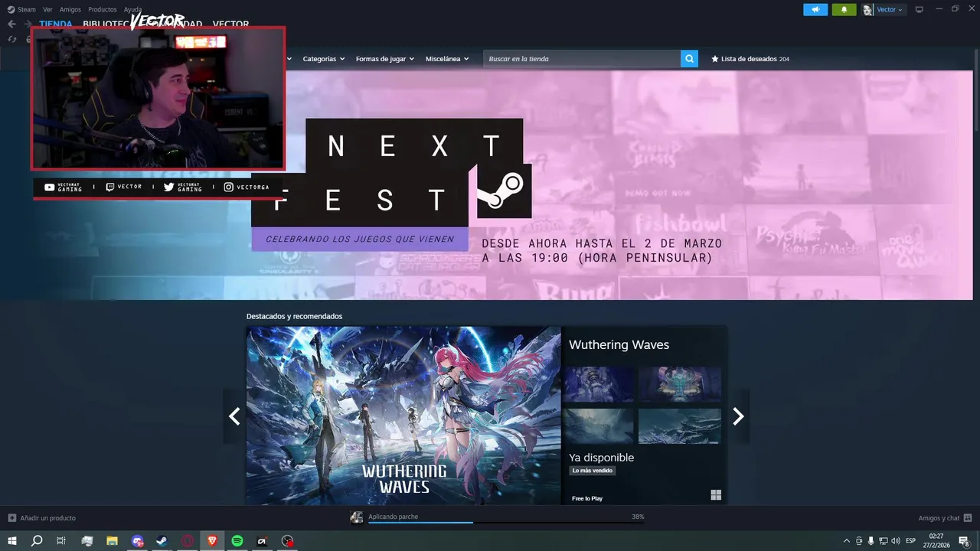Open the notifications bell
980x551 pixels.
point(844,9)
